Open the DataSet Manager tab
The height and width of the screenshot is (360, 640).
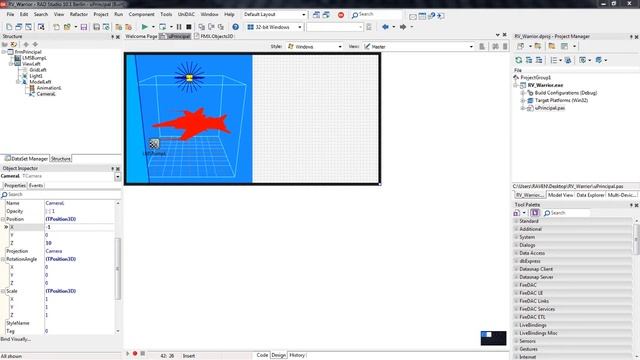(x=26, y=159)
